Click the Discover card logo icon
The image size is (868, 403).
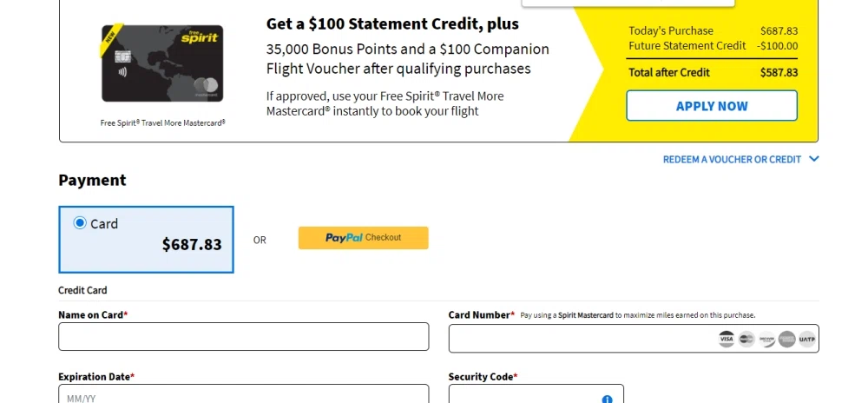click(x=766, y=339)
